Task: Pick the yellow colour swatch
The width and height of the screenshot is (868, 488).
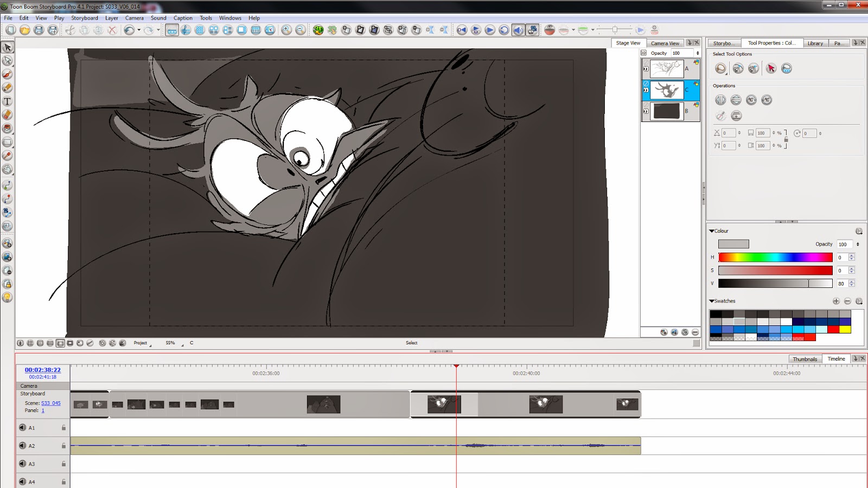Action: click(845, 329)
